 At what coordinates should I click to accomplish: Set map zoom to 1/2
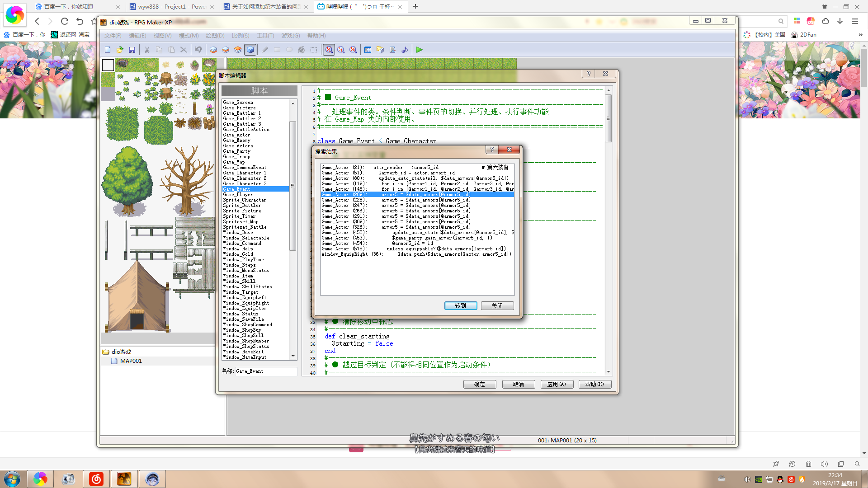pyautogui.click(x=341, y=50)
